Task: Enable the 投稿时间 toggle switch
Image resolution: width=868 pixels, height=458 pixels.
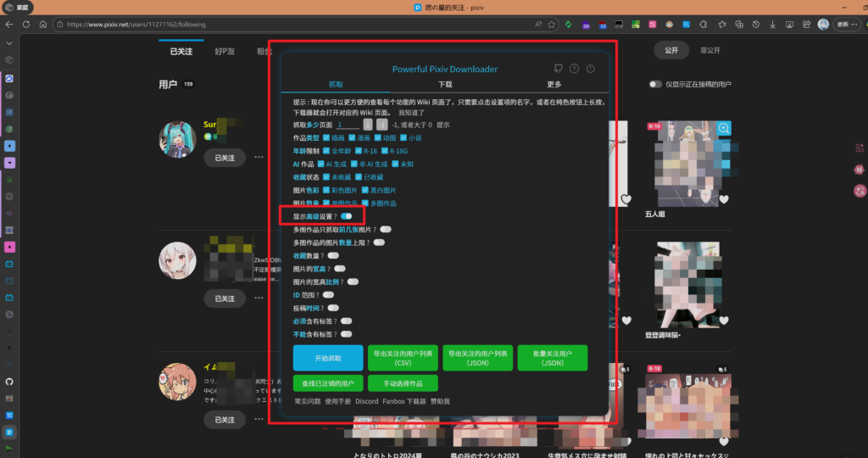Action: click(x=333, y=308)
